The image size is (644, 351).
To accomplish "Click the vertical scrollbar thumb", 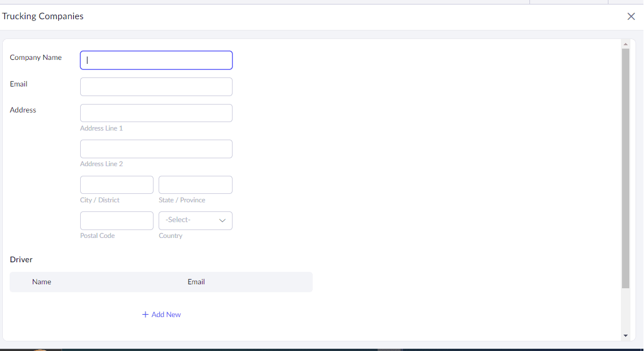I will tap(625, 168).
